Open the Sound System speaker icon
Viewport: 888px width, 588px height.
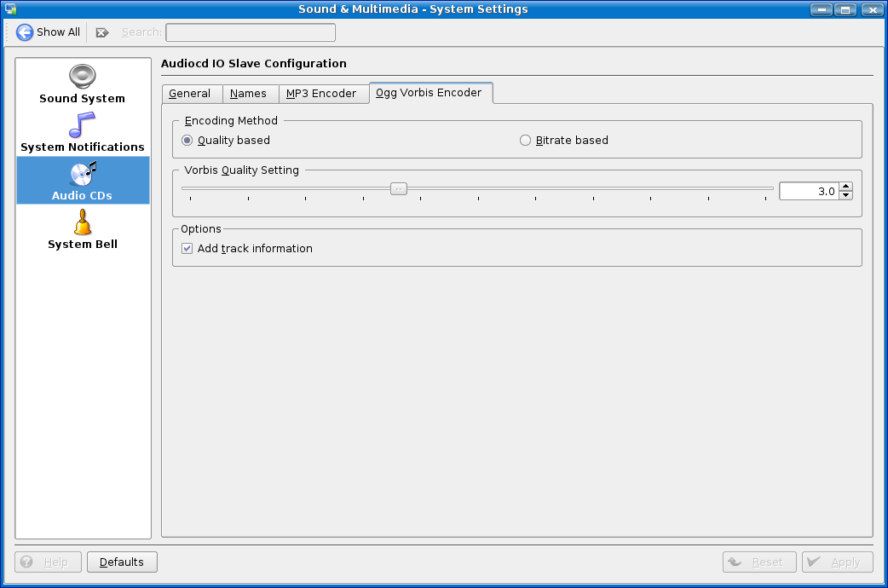click(x=83, y=77)
